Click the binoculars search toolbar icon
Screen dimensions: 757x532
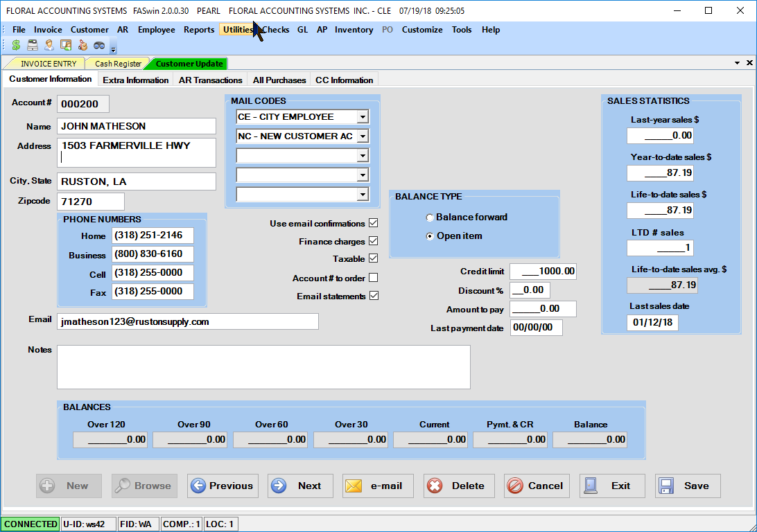point(99,45)
